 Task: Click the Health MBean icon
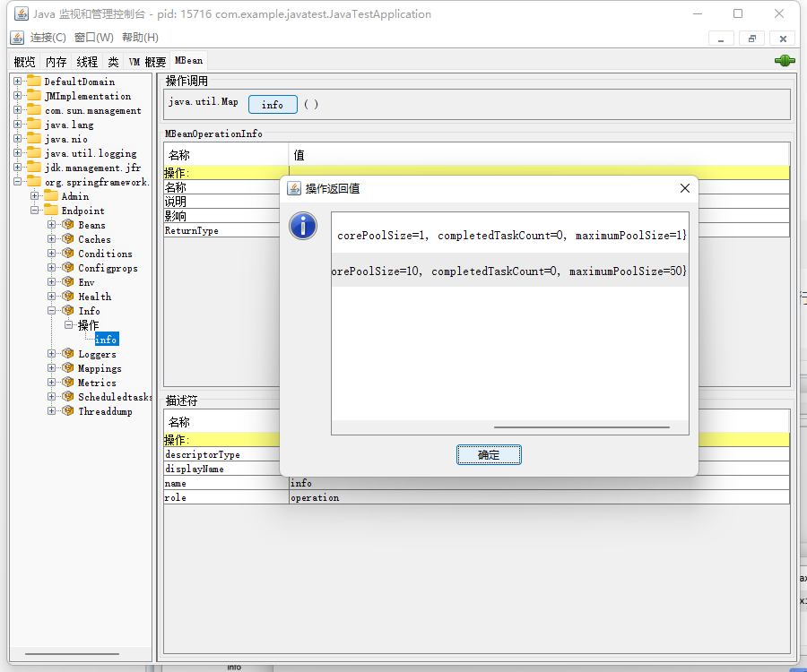click(68, 297)
